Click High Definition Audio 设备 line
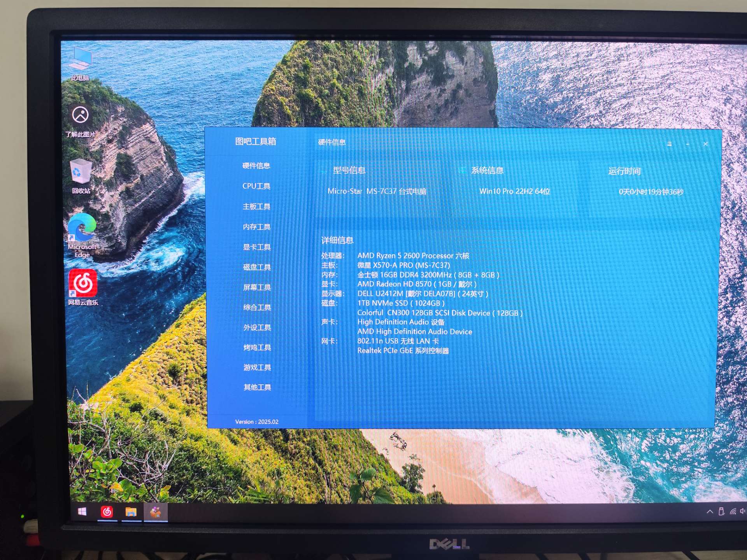The image size is (747, 560). pyautogui.click(x=401, y=322)
